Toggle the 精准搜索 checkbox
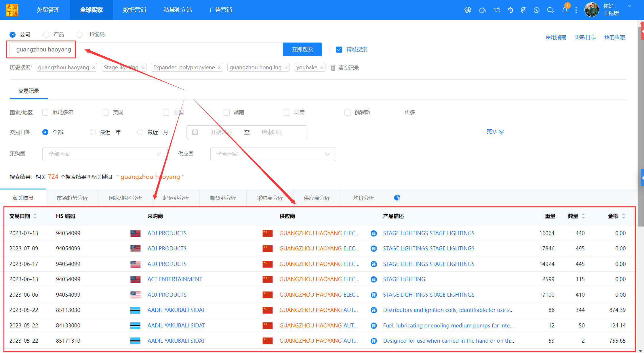The width and height of the screenshot is (644, 353). pos(339,49)
